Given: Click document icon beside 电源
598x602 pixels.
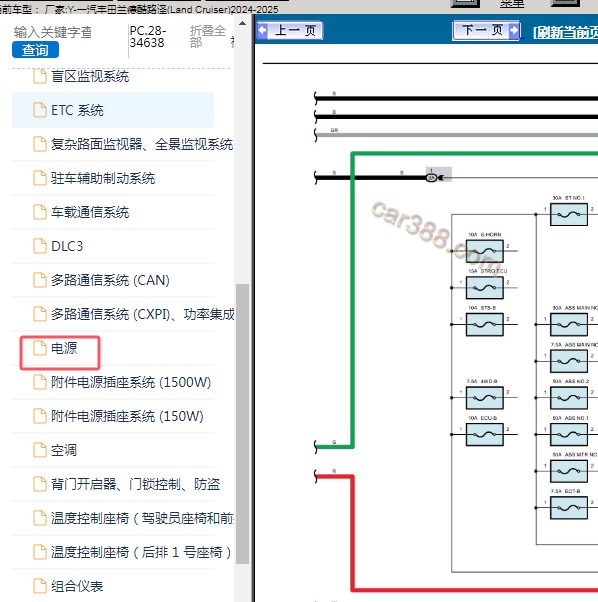Looking at the screenshot, I should [x=40, y=348].
